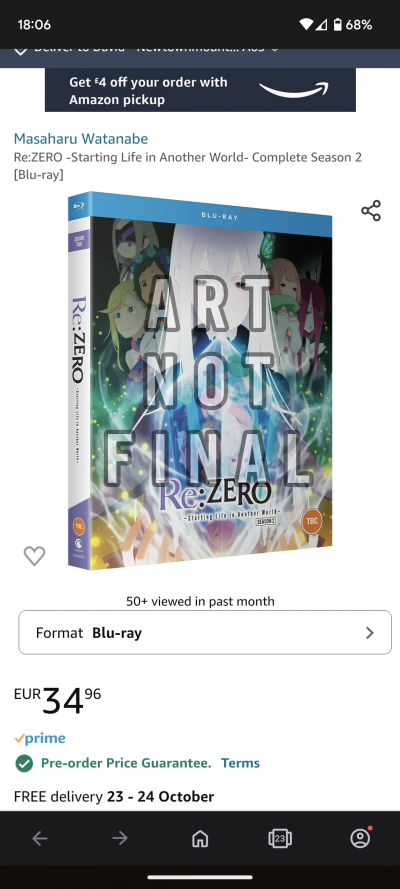The image size is (400, 889).
Task: Tap the share icon beside product image
Action: pyautogui.click(x=371, y=210)
